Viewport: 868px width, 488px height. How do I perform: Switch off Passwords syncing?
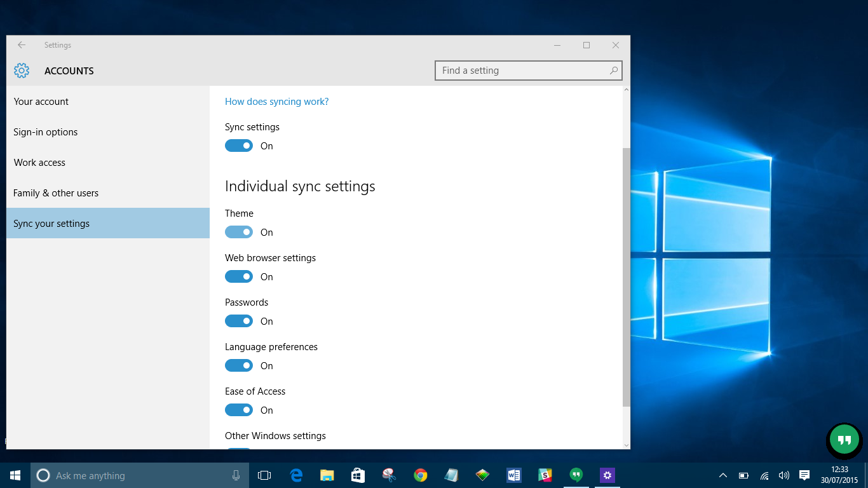tap(239, 321)
